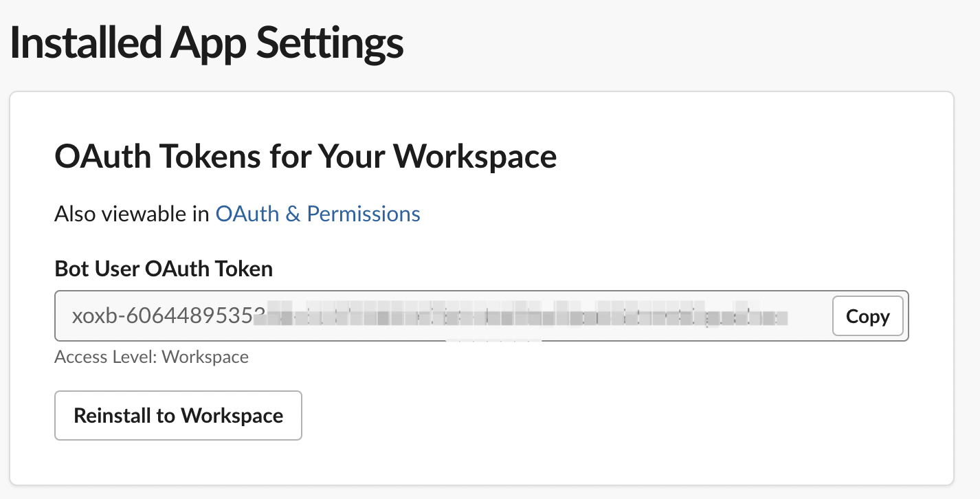The width and height of the screenshot is (980, 499).
Task: Click the word 'Installed' in the page title
Action: pyautogui.click(x=85, y=43)
